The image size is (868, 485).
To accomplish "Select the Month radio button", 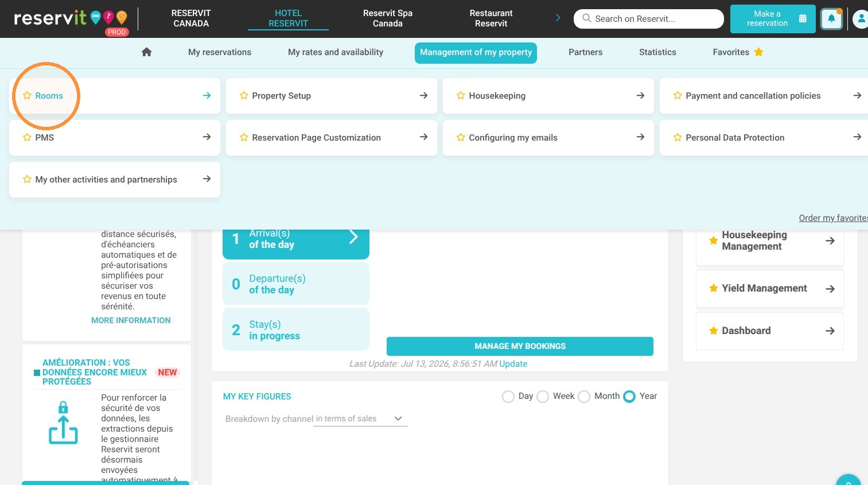I will 584,397.
